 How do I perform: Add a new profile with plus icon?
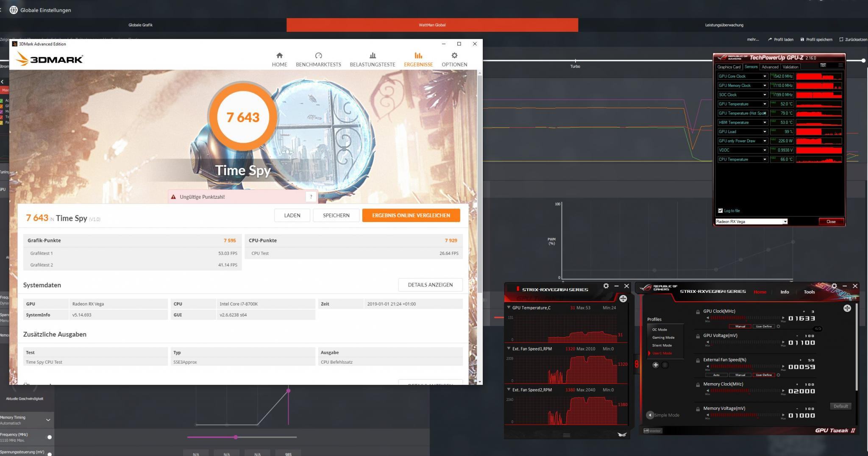[x=655, y=365]
